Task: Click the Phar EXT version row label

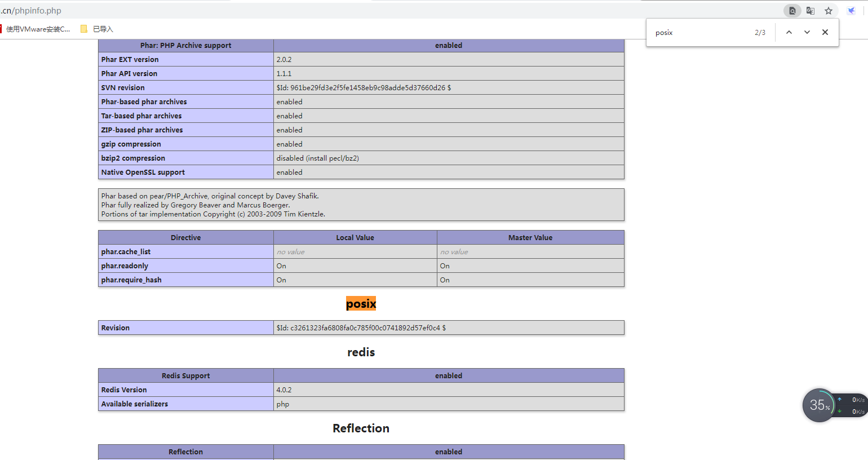Action: [130, 59]
